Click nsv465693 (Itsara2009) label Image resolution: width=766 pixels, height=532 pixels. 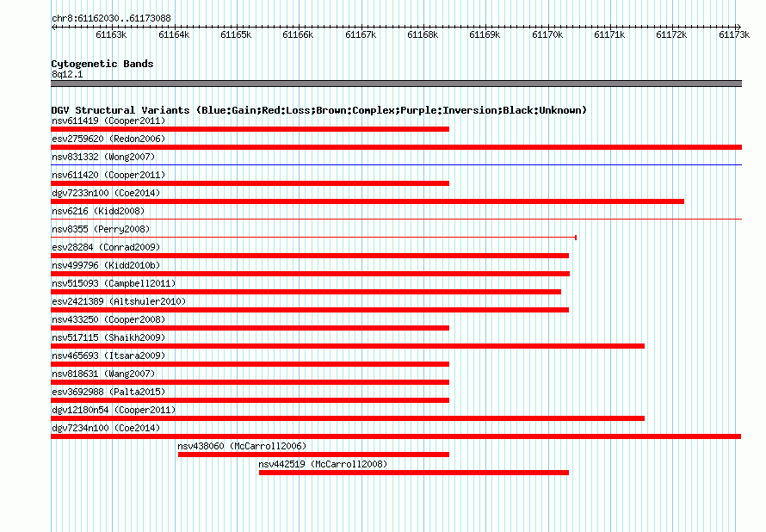point(108,356)
